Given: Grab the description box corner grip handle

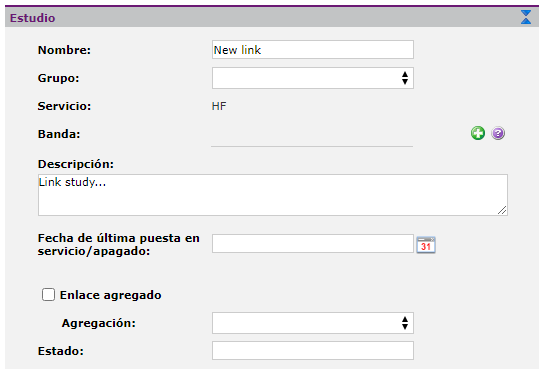Looking at the screenshot, I should pos(502,210).
